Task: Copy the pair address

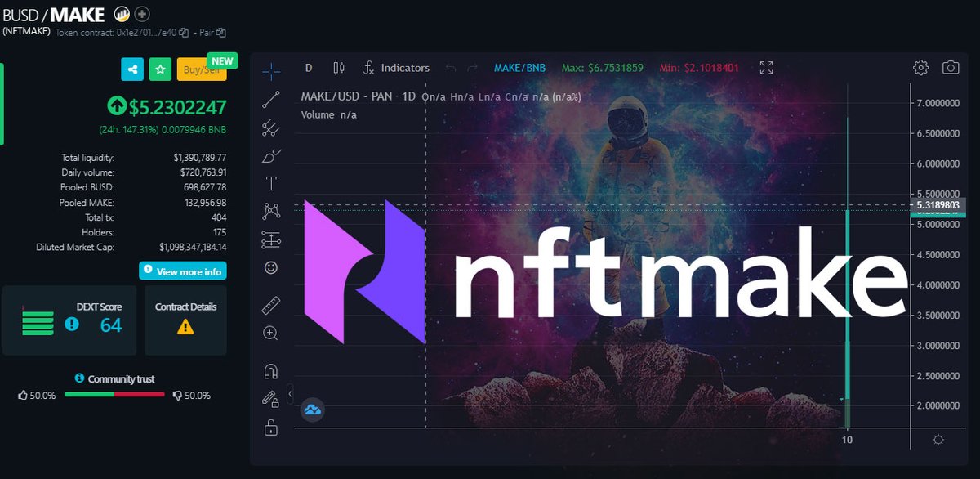Action: [221, 33]
